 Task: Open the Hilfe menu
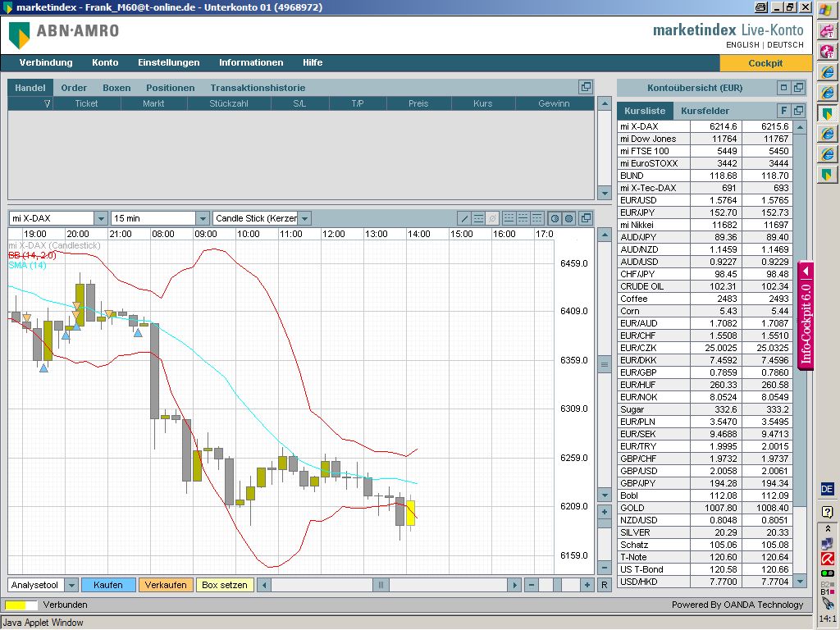click(x=313, y=62)
